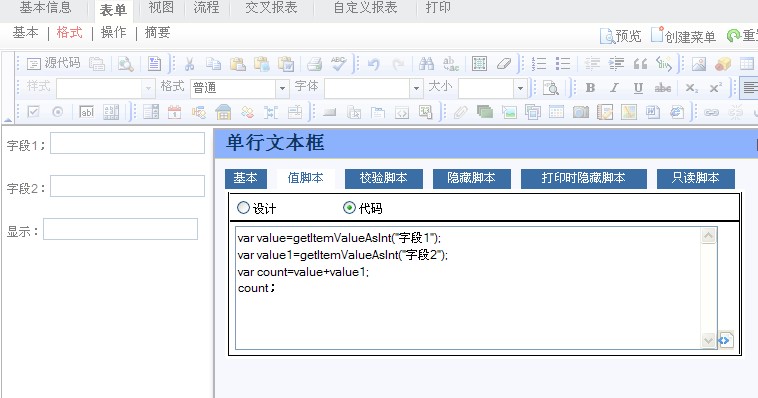Image resolution: width=758 pixels, height=398 pixels.
Task: Click the Select All icon
Action: point(479,64)
